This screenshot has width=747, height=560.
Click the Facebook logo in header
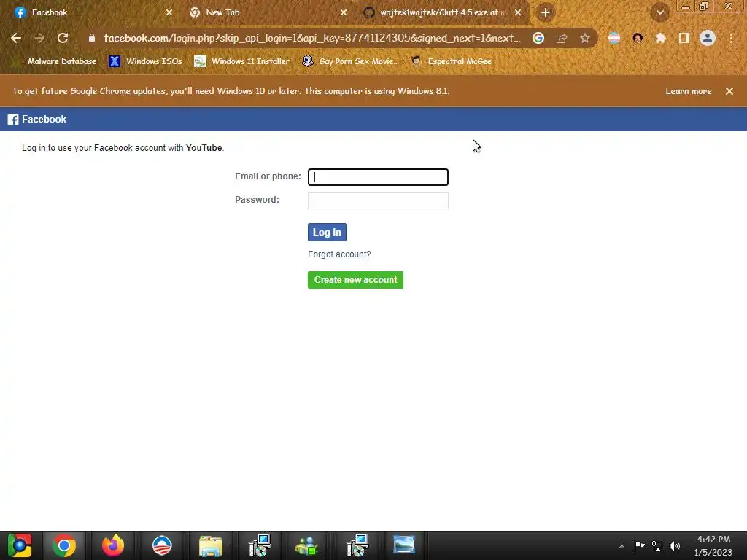tap(37, 119)
